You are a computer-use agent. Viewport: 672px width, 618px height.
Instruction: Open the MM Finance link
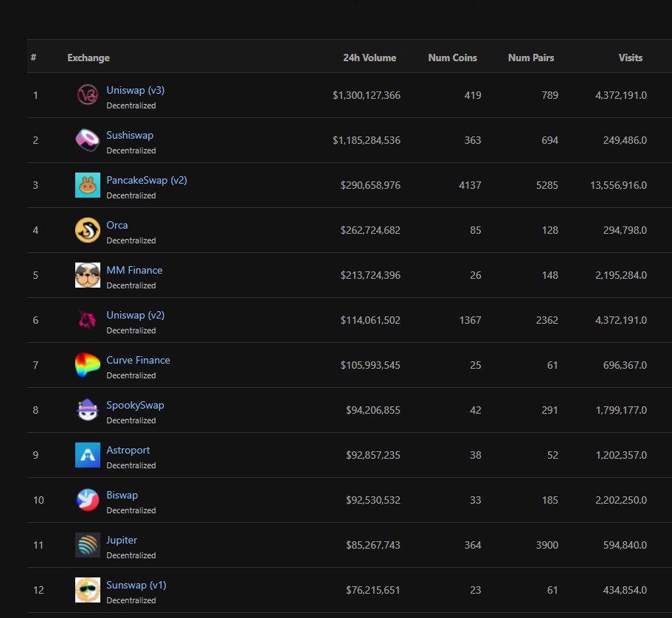coord(134,270)
